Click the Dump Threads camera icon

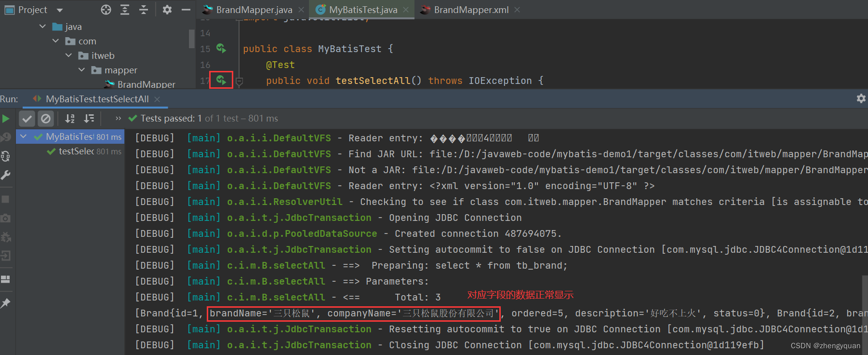point(6,218)
